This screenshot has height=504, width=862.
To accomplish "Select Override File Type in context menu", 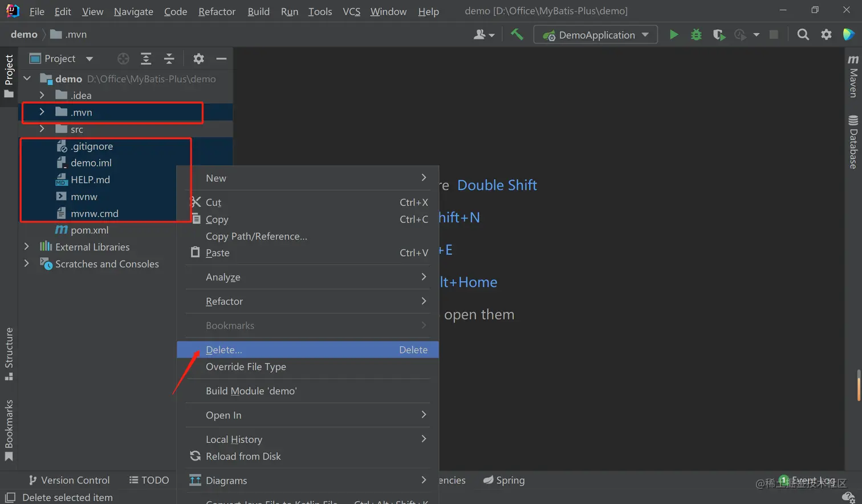I will point(308,367).
